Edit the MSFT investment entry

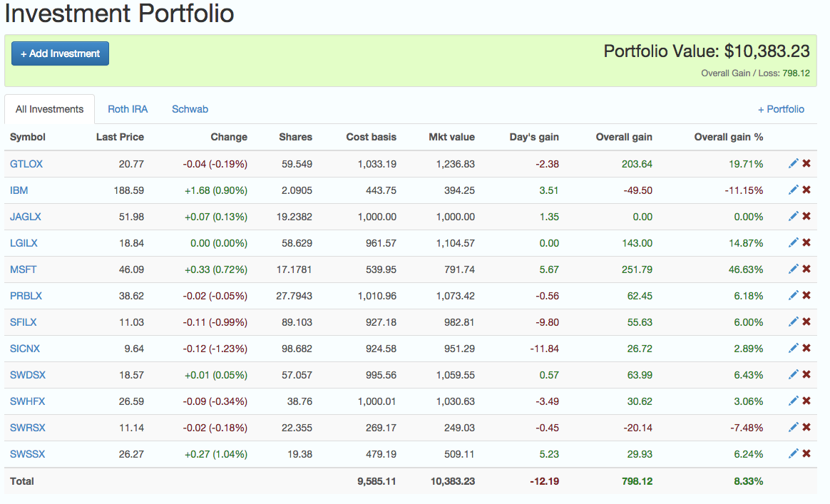click(x=793, y=269)
